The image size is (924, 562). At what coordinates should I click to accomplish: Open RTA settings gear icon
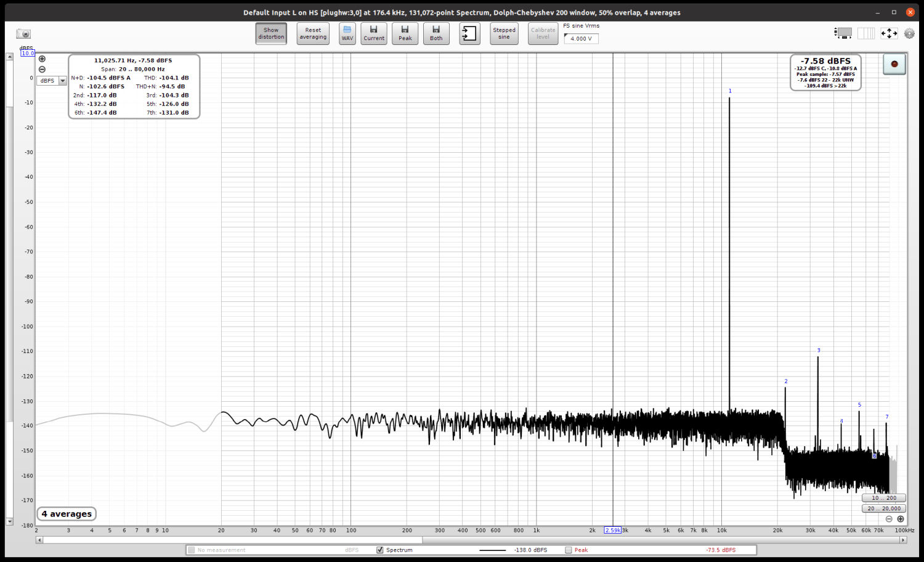pyautogui.click(x=909, y=33)
